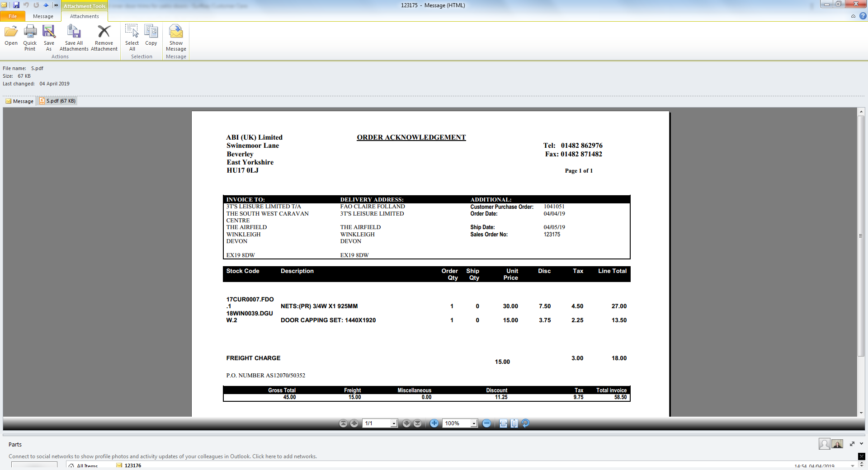868x470 pixels.
Task: Zoom in with the blue plus button
Action: coord(434,423)
